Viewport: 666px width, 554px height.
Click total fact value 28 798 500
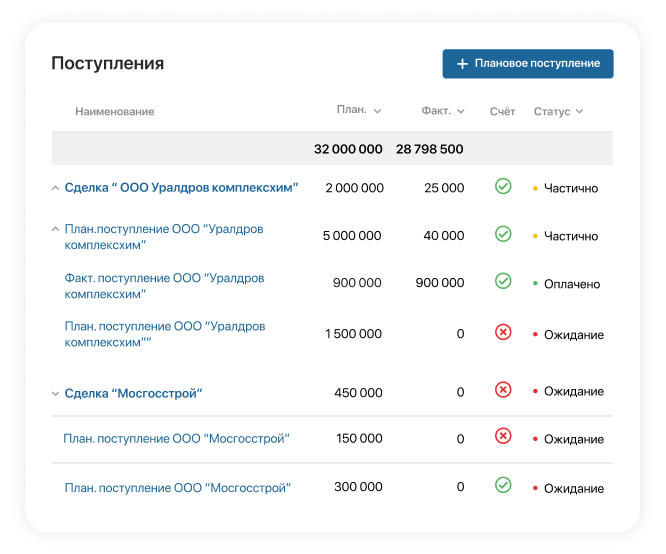[430, 149]
